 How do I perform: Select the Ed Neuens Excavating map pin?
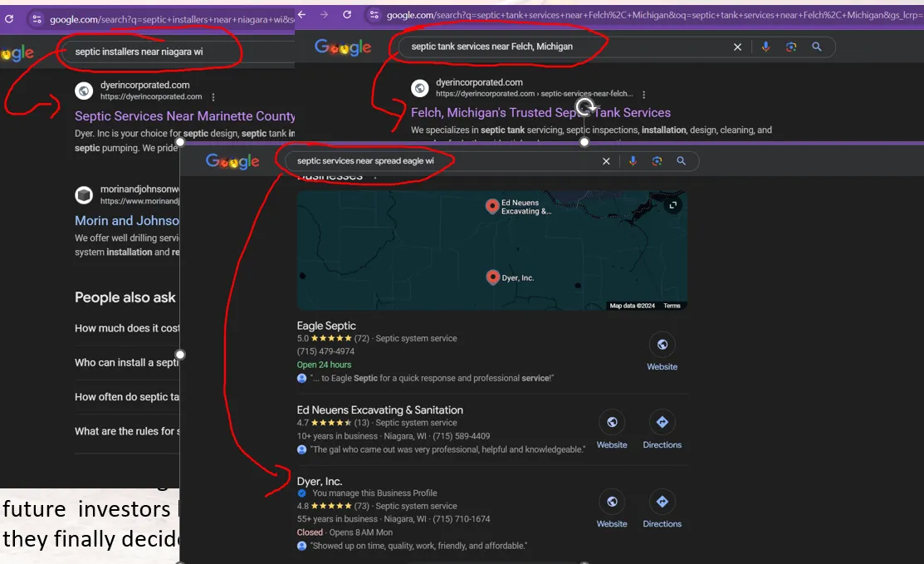pyautogui.click(x=492, y=206)
